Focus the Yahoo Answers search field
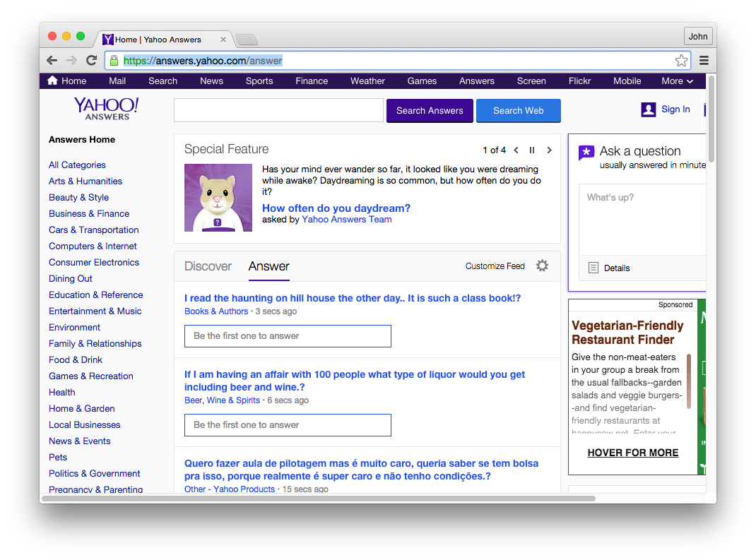 (x=278, y=110)
